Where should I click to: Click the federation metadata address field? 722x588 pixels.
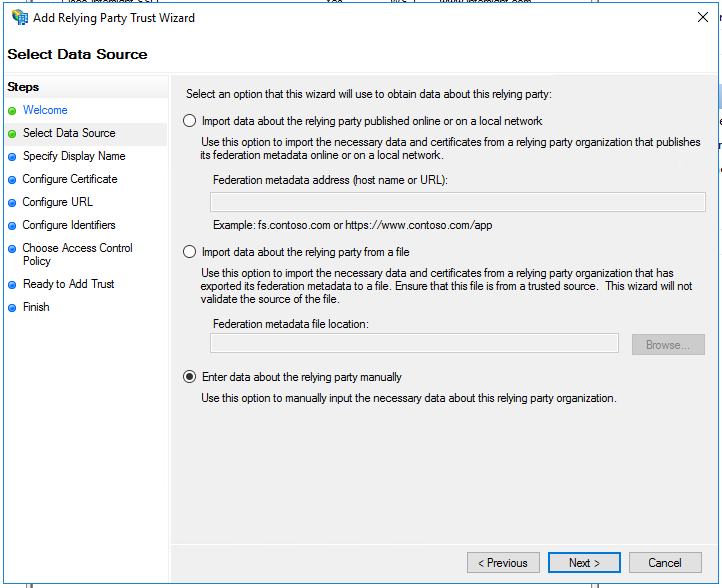[x=457, y=202]
